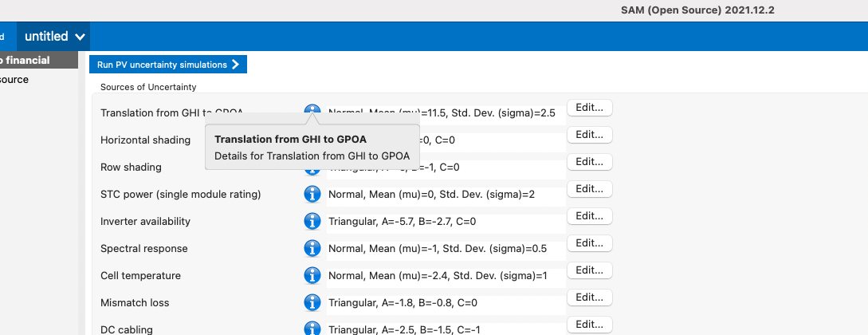Open the untitled case dropdown arrow
This screenshot has width=868, height=335.
(81, 37)
